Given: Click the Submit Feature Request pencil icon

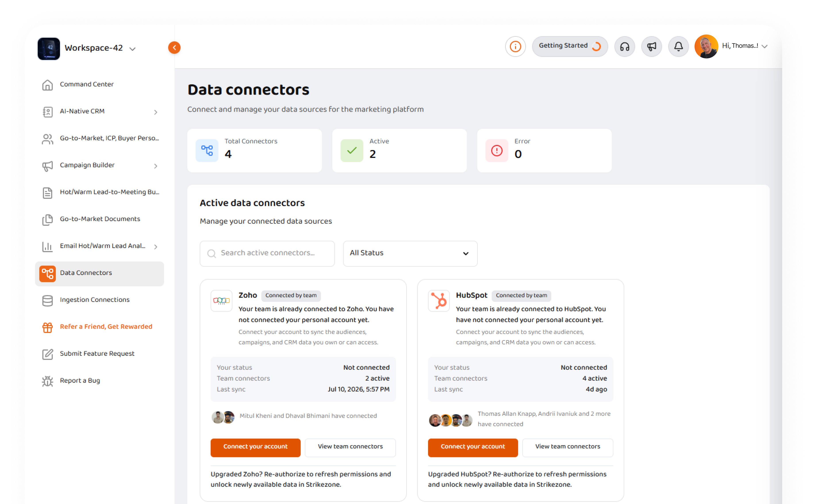Looking at the screenshot, I should [x=47, y=354].
